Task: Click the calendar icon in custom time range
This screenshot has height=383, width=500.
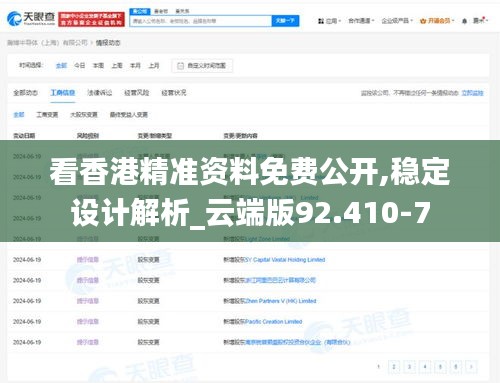Action: click(180, 66)
